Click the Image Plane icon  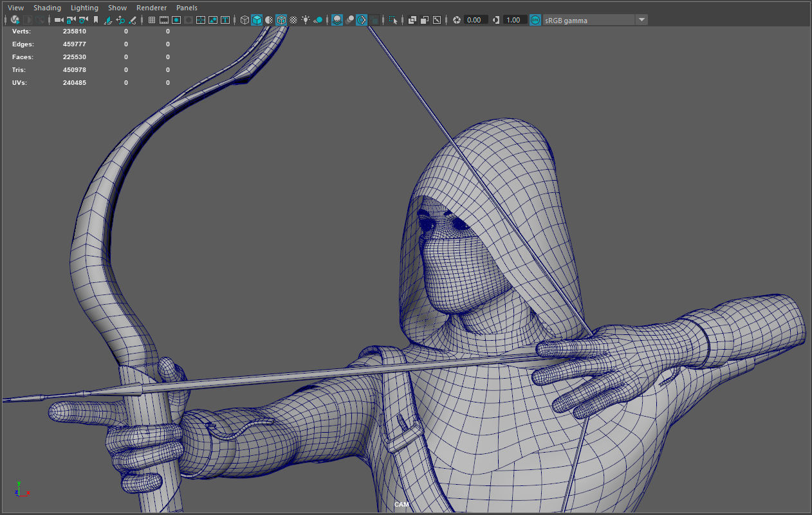pyautogui.click(x=108, y=20)
